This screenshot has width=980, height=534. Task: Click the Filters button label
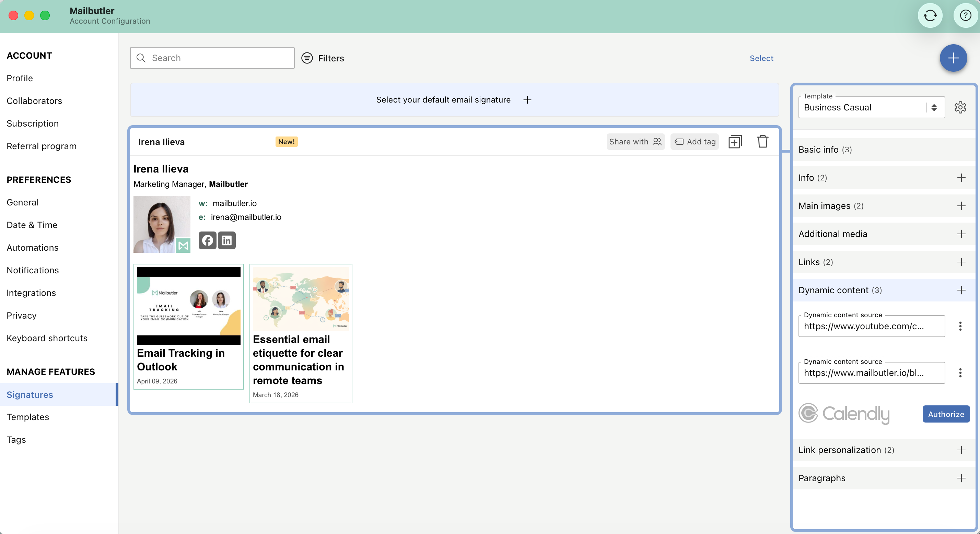coord(330,58)
